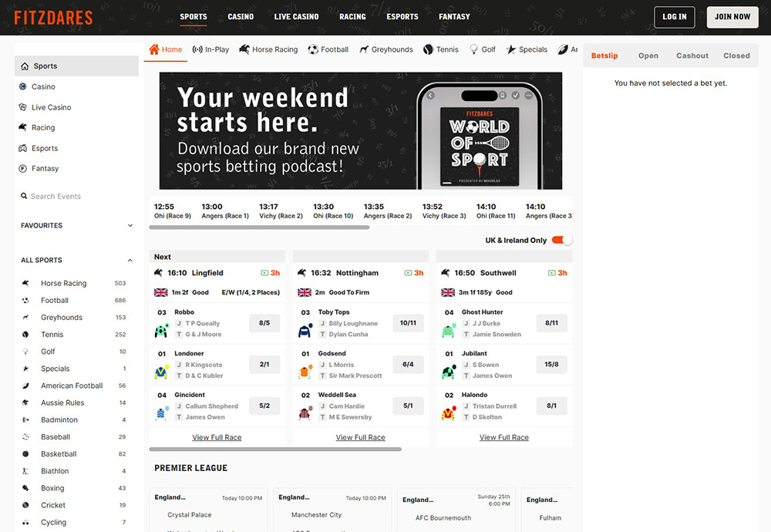Screen dimensions: 771x532
Task: Select Jubilant odds 15/8
Action: (x=552, y=365)
